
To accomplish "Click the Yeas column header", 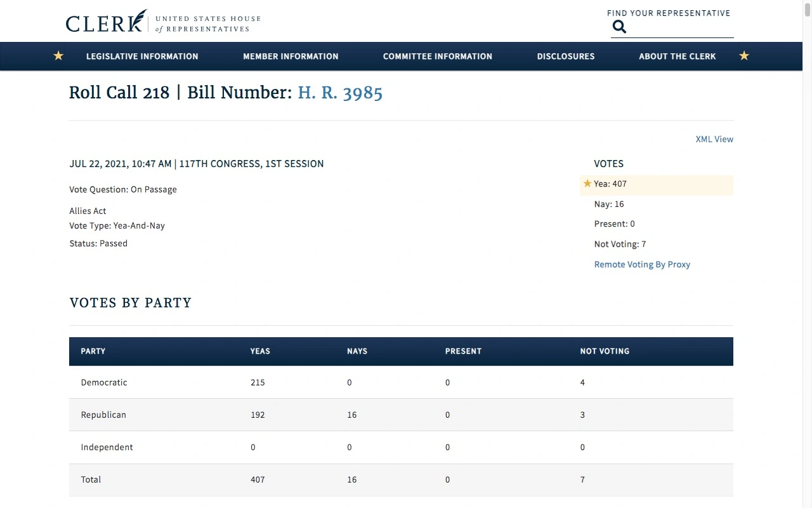I will pyautogui.click(x=260, y=351).
